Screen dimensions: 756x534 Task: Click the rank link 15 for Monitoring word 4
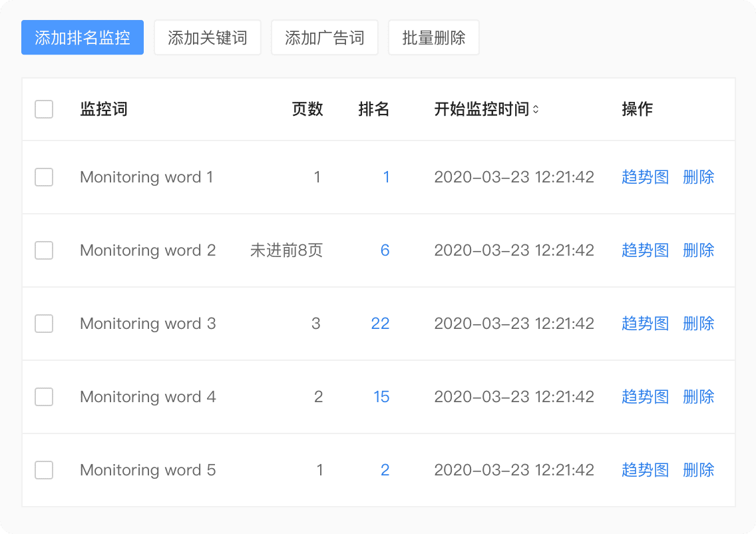381,397
